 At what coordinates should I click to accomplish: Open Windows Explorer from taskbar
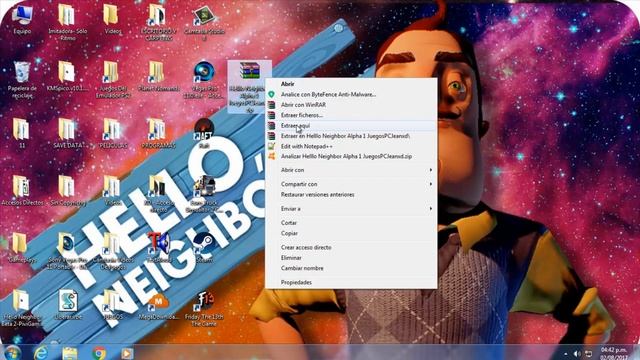[69, 353]
